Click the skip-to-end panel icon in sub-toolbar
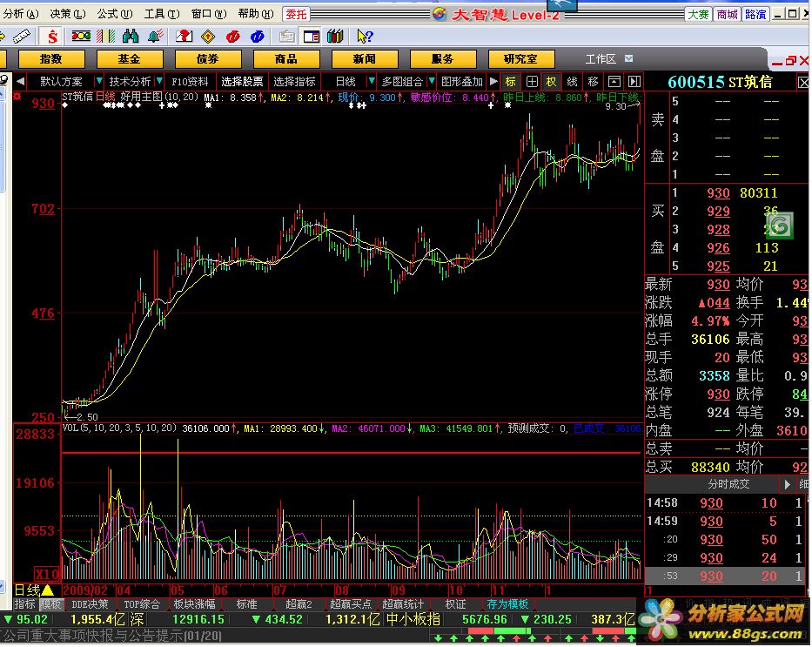This screenshot has width=812, height=647. pos(634,81)
